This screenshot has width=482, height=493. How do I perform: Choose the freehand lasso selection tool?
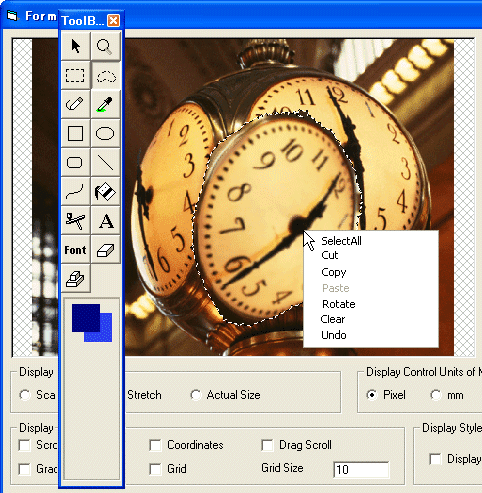point(105,75)
